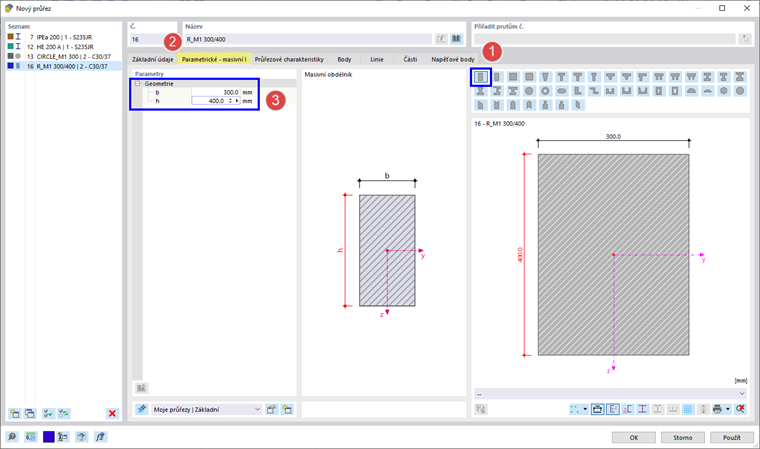Viewport: 760px width, 449px height.
Task: Invert selection icon in list panel
Action: pos(63,413)
